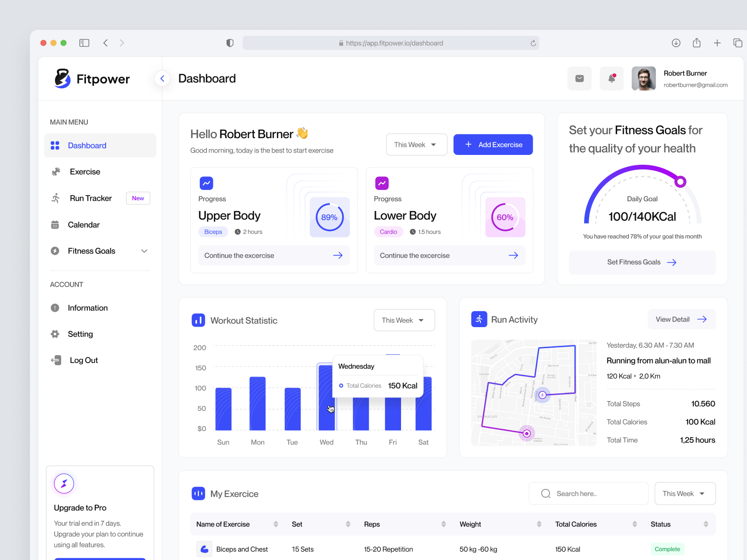Viewport: 747px width, 560px height.
Task: Open the This Week filter near Add Excercise
Action: (x=416, y=144)
